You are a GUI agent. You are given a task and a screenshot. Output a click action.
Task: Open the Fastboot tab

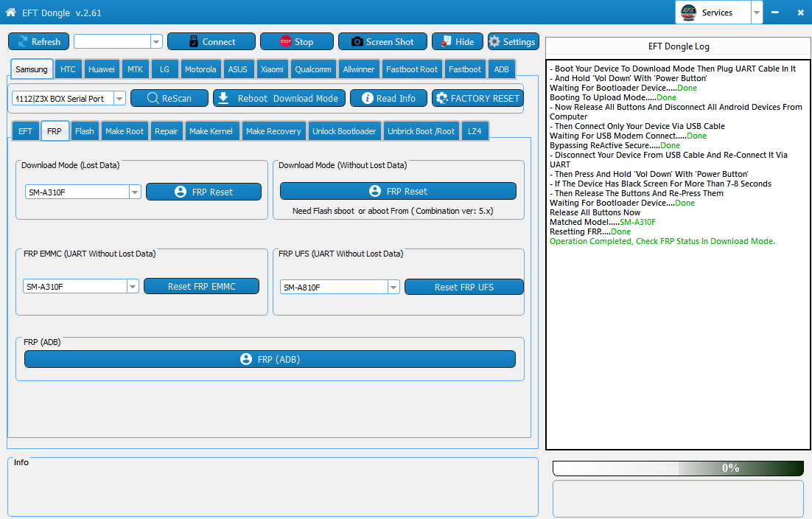click(x=464, y=69)
